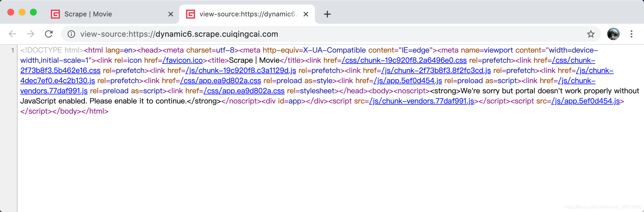Viewport: 644px width, 212px height.
Task: Click the browser forward arrow
Action: 31,34
